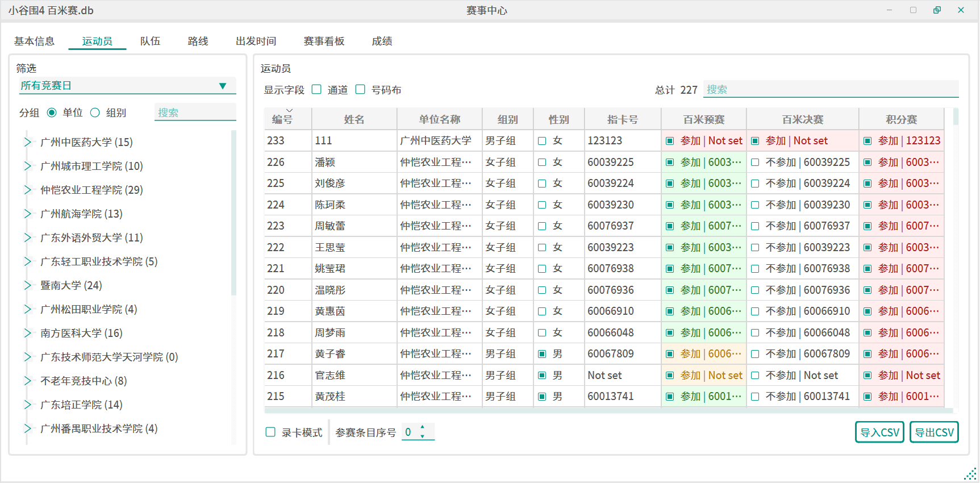The width and height of the screenshot is (980, 483).
Task: Select the 组别 grouping radio button
Action: (x=95, y=113)
